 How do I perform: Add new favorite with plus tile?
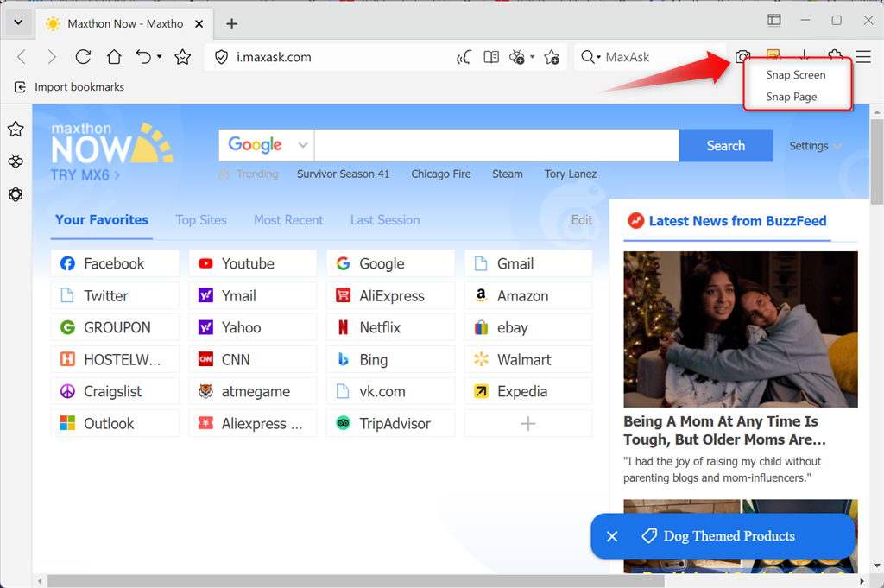(x=528, y=423)
